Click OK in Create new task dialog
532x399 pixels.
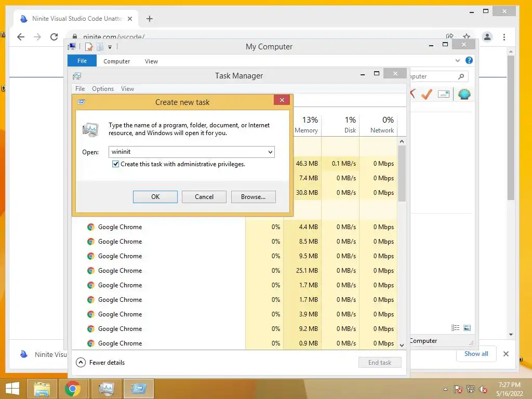pos(155,197)
